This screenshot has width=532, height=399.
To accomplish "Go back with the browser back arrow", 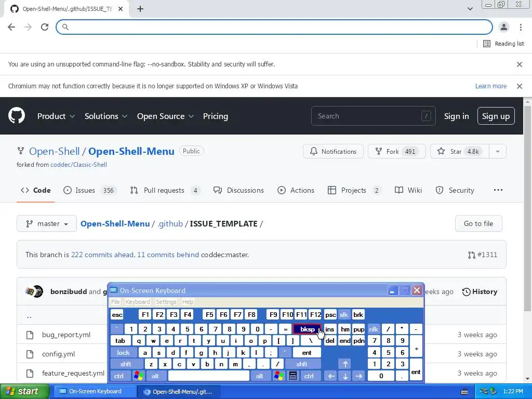I will tap(11, 27).
